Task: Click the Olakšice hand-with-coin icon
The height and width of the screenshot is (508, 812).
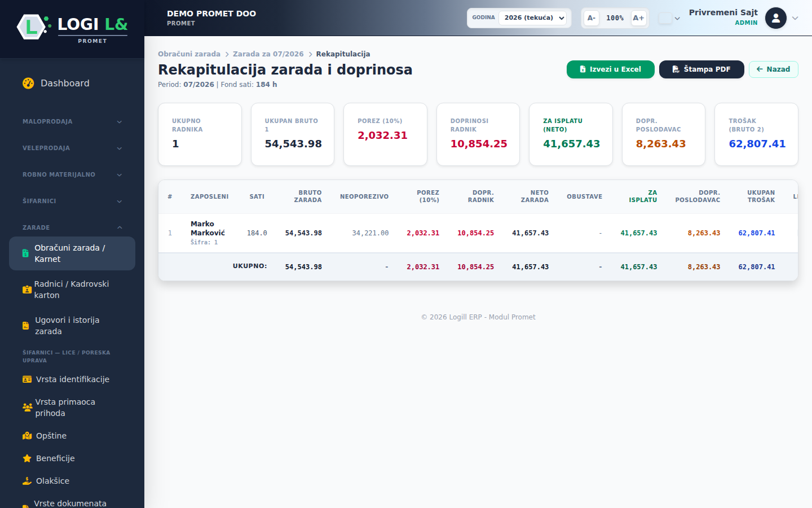Action: coord(27,481)
